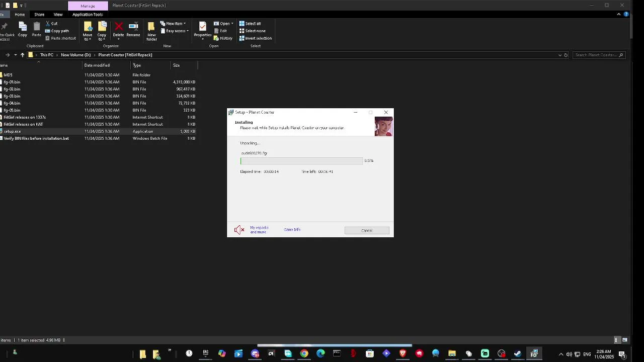
Task: Open Brave browser from the taskbar
Action: coord(403,353)
